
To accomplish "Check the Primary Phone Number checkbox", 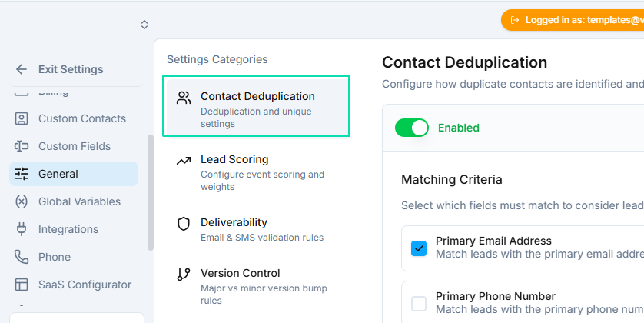I will coord(419,304).
